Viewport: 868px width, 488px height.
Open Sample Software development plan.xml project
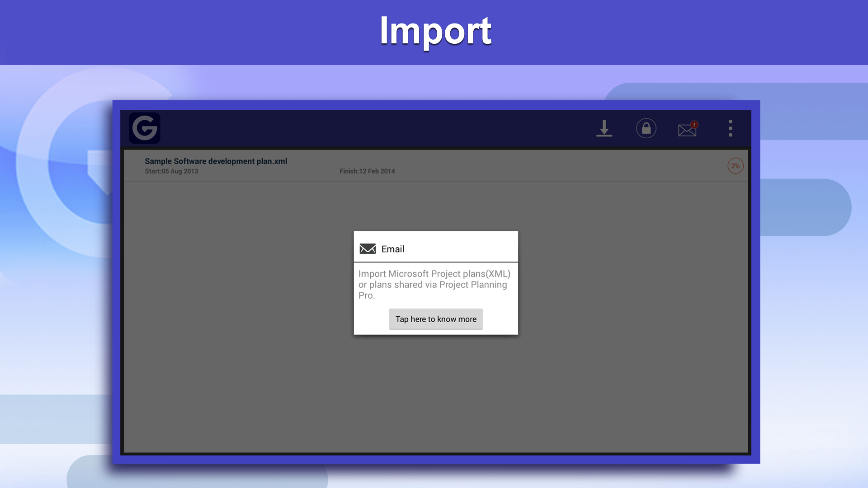216,161
